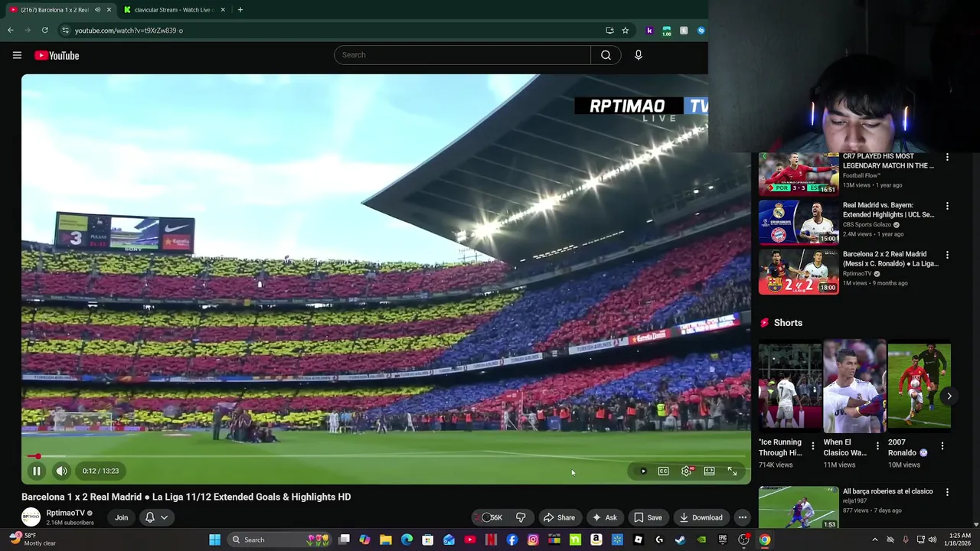980x551 pixels.
Task: Mute the video player volume
Action: [x=62, y=471]
